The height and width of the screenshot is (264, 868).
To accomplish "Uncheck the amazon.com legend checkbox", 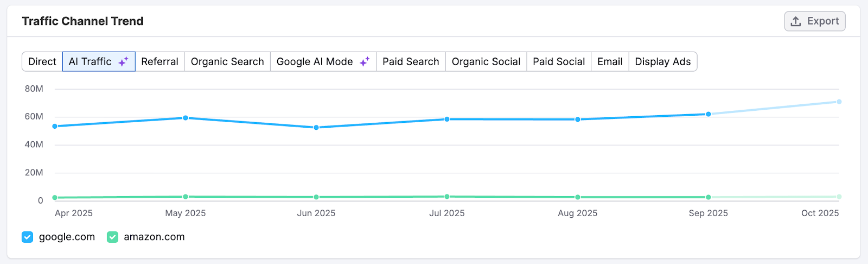I will pyautogui.click(x=112, y=237).
